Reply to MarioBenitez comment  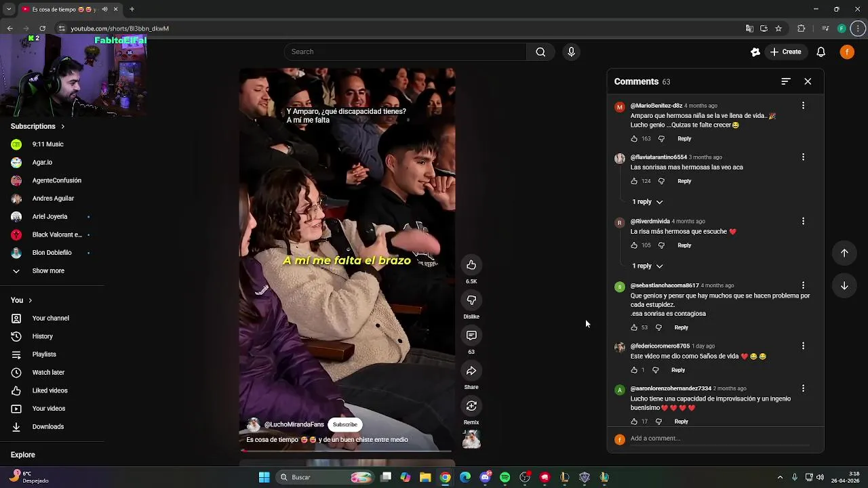(684, 139)
